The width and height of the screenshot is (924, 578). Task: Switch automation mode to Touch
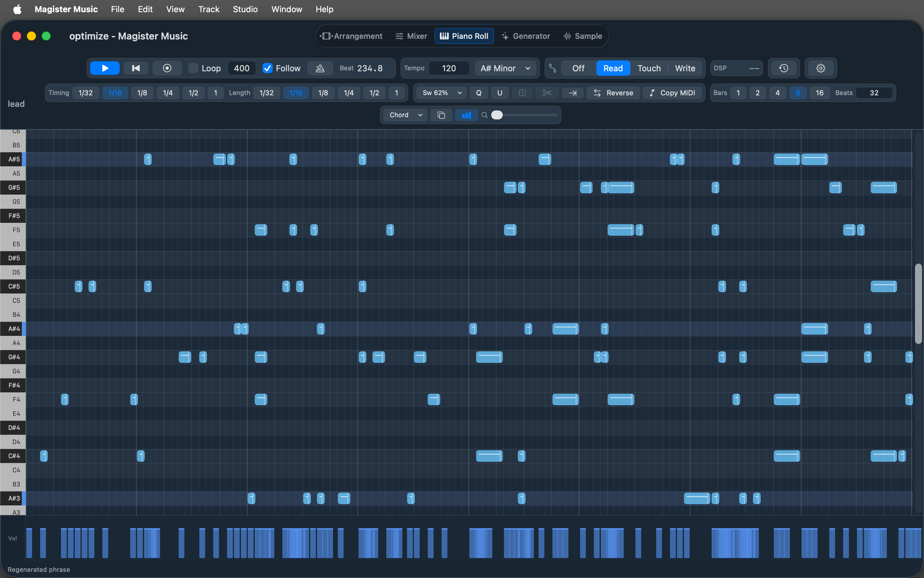pos(649,68)
